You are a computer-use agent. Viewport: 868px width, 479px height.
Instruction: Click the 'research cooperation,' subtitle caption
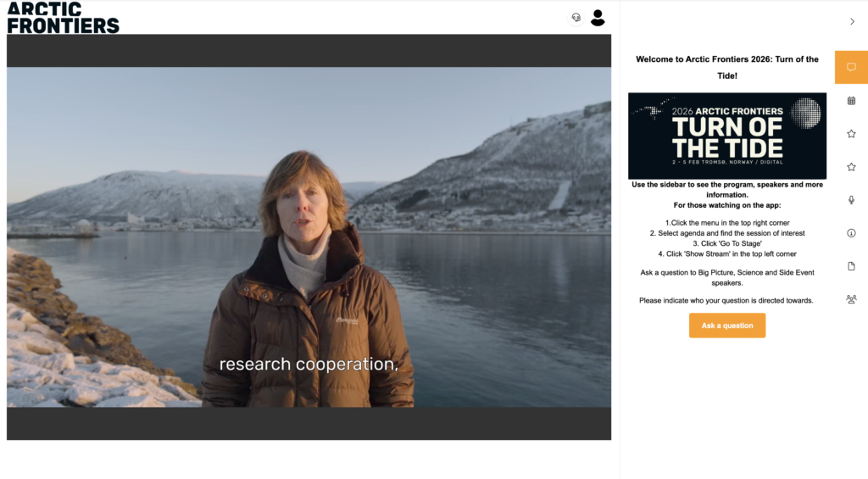[309, 365]
